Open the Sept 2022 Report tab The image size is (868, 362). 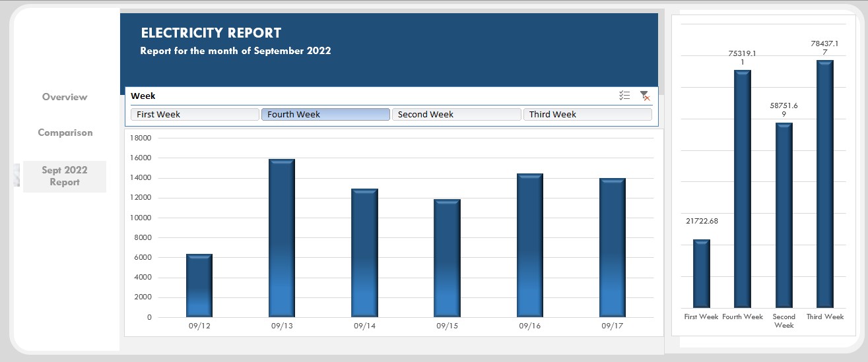point(65,176)
